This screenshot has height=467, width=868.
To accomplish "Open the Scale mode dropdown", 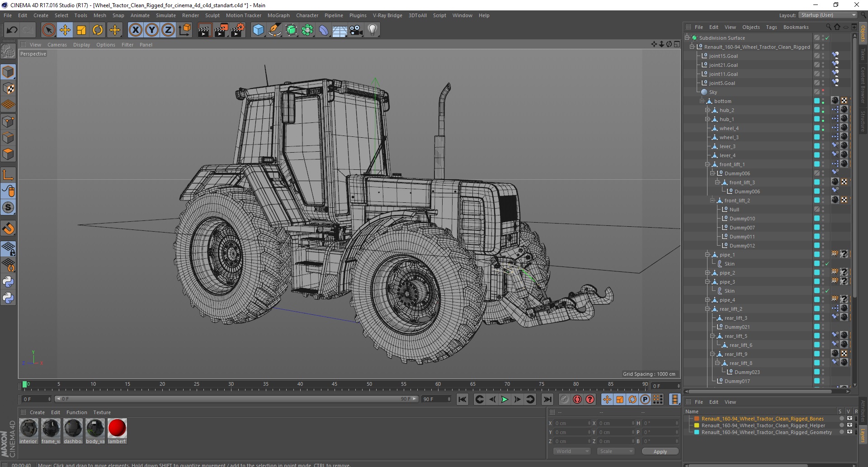I will pos(615,451).
